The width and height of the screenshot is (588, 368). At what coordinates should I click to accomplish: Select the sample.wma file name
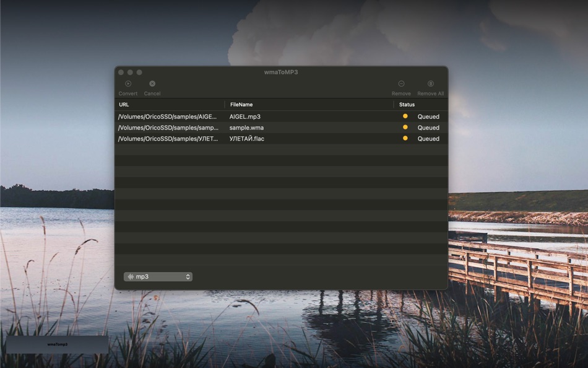click(246, 128)
